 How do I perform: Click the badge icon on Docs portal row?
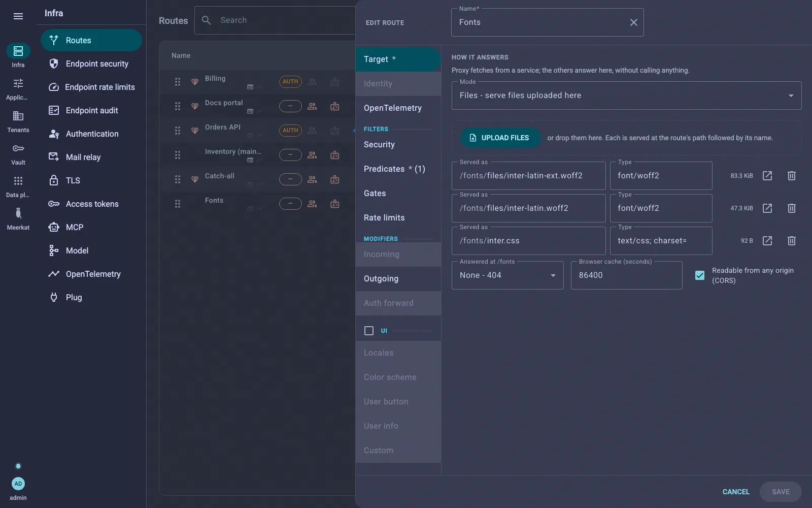click(335, 106)
